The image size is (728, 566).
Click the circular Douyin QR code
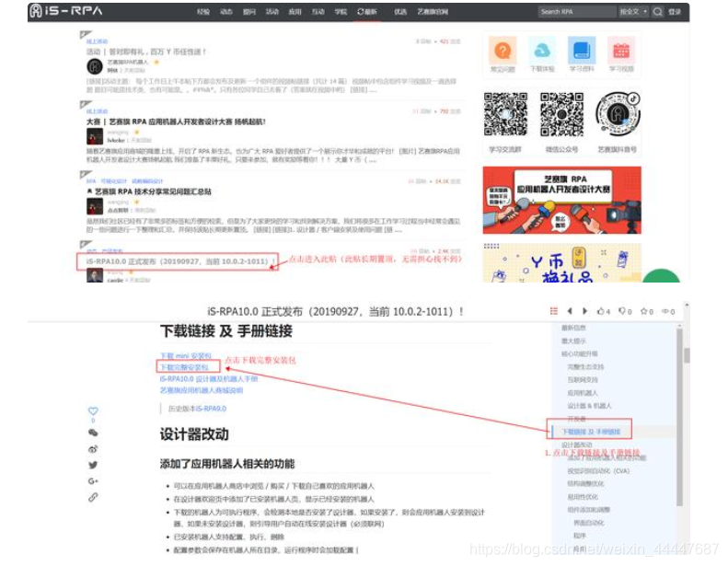618,114
